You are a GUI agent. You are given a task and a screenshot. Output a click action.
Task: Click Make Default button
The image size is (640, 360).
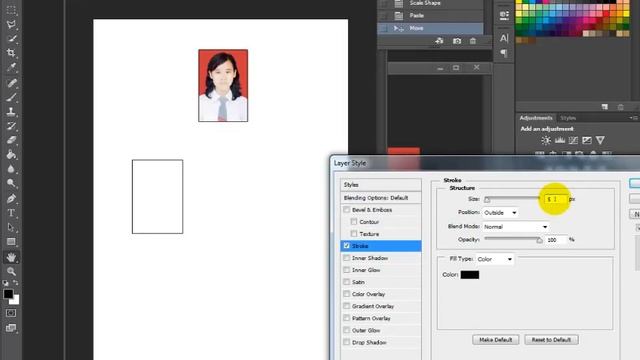click(496, 340)
